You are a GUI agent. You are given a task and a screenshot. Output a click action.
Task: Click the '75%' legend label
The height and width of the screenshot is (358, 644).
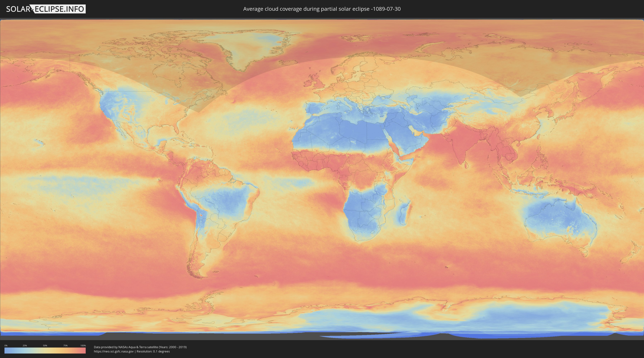(65, 345)
